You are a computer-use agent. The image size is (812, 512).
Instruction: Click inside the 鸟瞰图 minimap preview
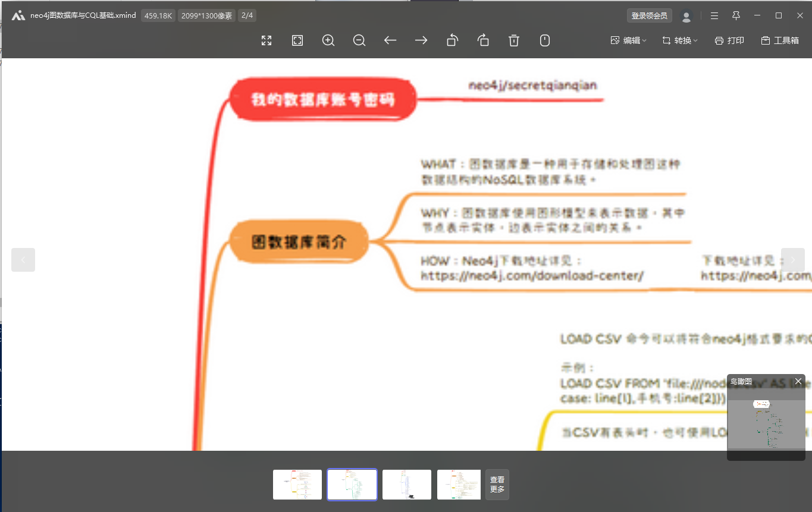click(766, 425)
